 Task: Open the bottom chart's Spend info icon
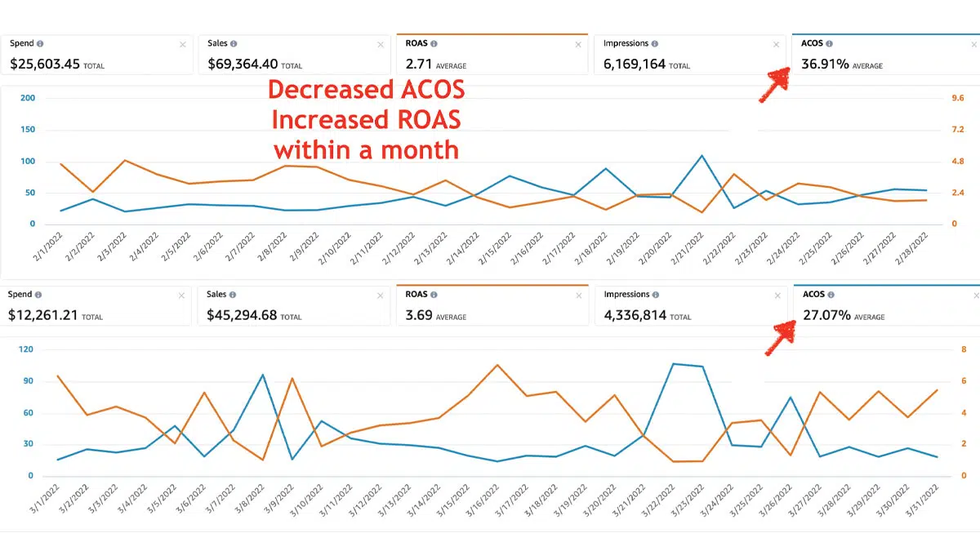(x=39, y=294)
